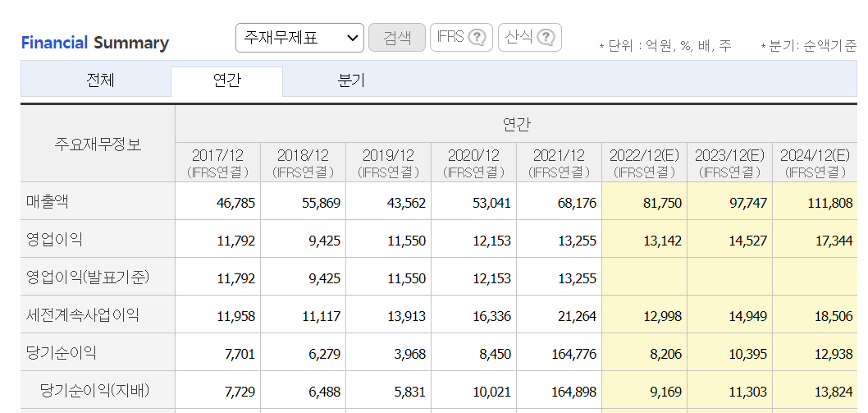The image size is (868, 413).
Task: Open the 주재무제표 dropdown
Action: coord(299,38)
